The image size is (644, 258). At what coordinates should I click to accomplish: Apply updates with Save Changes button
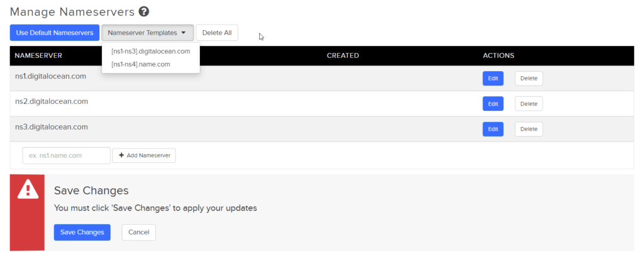82,232
